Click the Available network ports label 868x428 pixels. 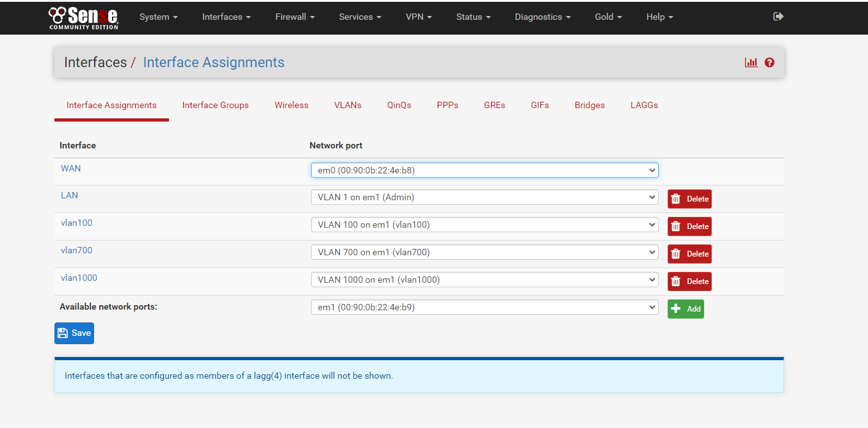tap(108, 306)
